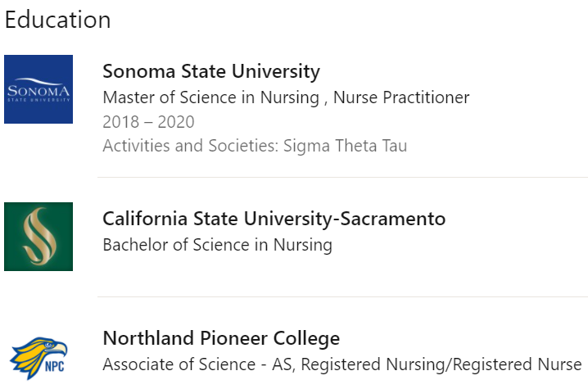Click the Sonoma State University logo
The width and height of the screenshot is (588, 389).
coord(38,89)
